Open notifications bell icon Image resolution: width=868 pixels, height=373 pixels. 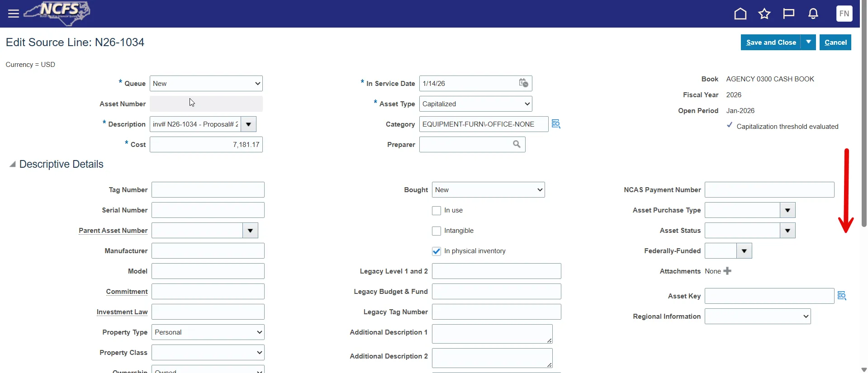click(x=813, y=14)
